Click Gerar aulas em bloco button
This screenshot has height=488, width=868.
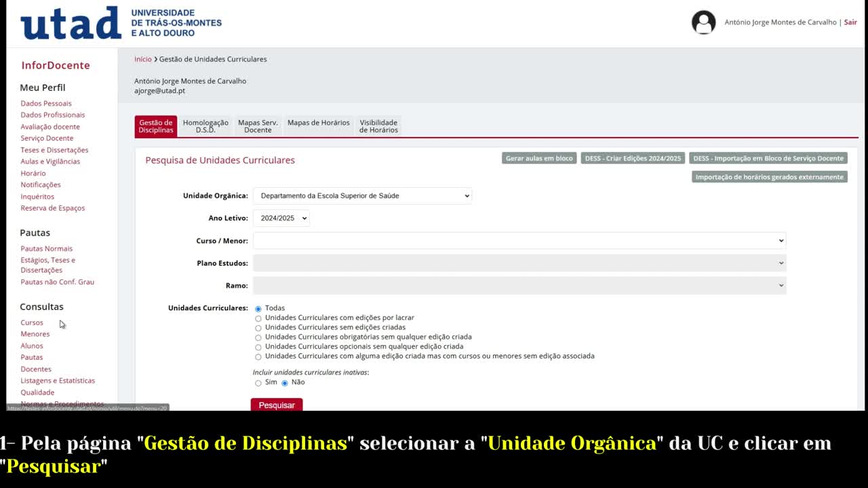539,158
